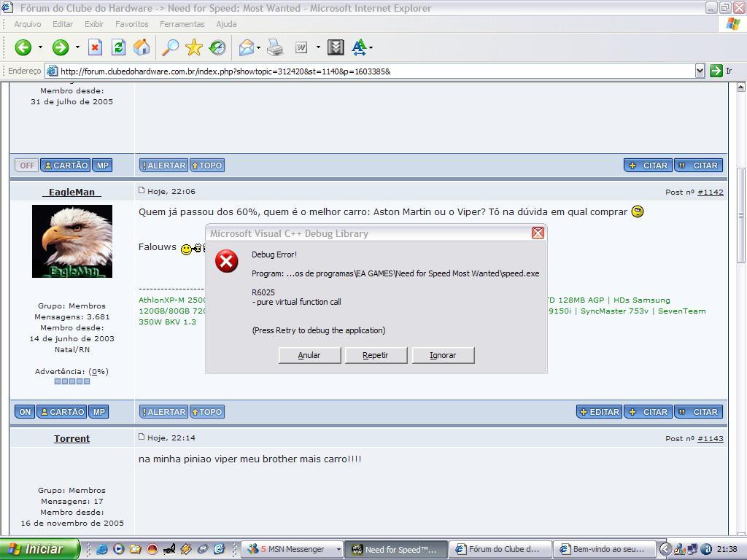The width and height of the screenshot is (747, 560).
Task: Expand the Back button history dropdown
Action: click(40, 47)
